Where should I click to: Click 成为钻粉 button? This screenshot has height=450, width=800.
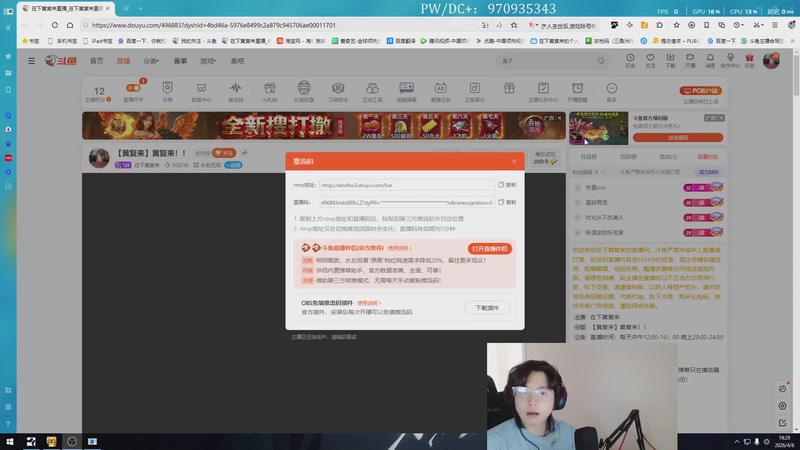click(x=708, y=172)
